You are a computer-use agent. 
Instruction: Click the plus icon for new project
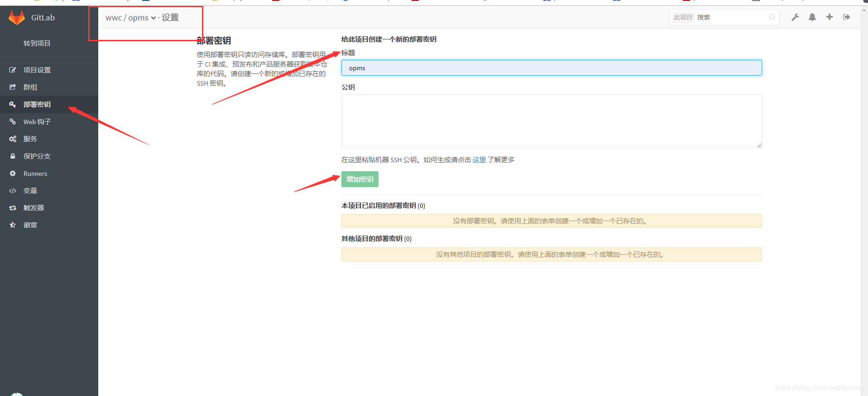click(830, 17)
